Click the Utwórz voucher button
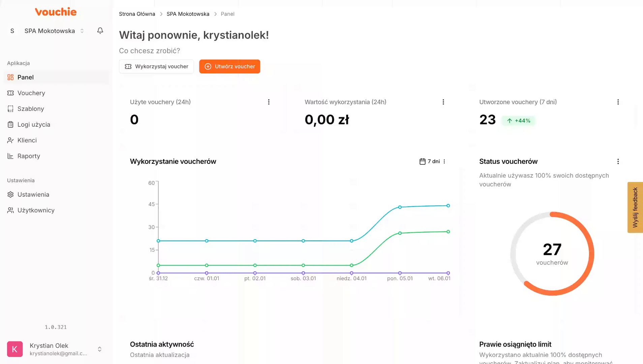Image resolution: width=643 pixels, height=364 pixels. 229,66
